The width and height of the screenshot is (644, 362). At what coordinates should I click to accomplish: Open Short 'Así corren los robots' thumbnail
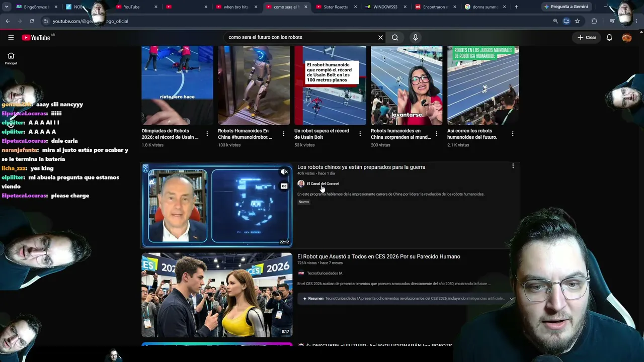coord(483,85)
